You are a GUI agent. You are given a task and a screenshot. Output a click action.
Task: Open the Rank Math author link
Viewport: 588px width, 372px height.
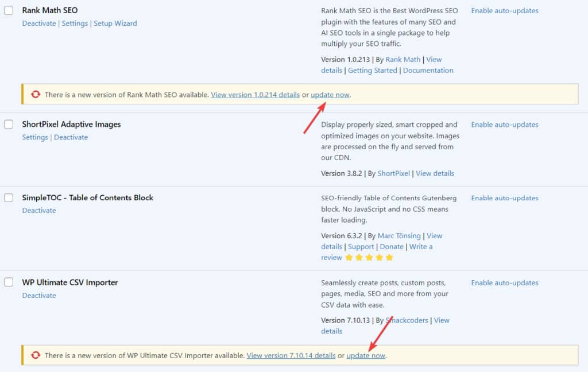403,60
